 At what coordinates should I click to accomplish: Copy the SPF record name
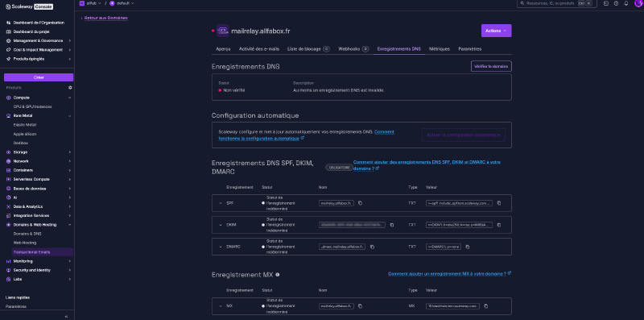(x=360, y=203)
